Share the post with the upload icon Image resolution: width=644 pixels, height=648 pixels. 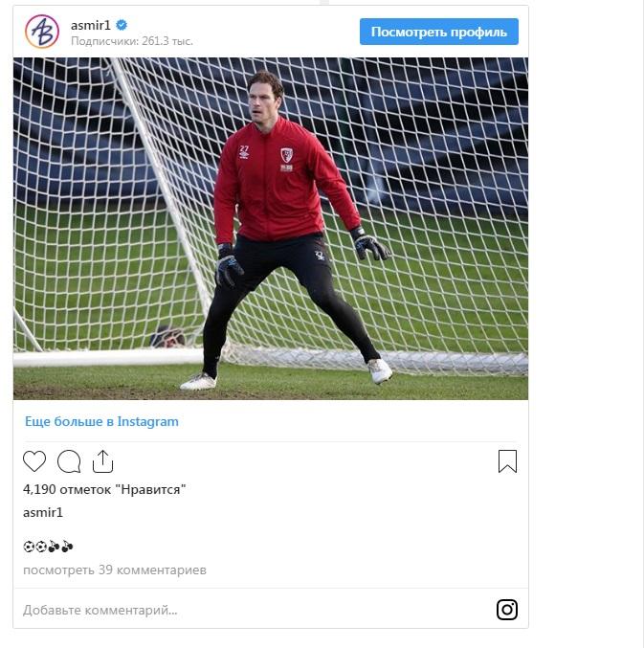coord(102,461)
